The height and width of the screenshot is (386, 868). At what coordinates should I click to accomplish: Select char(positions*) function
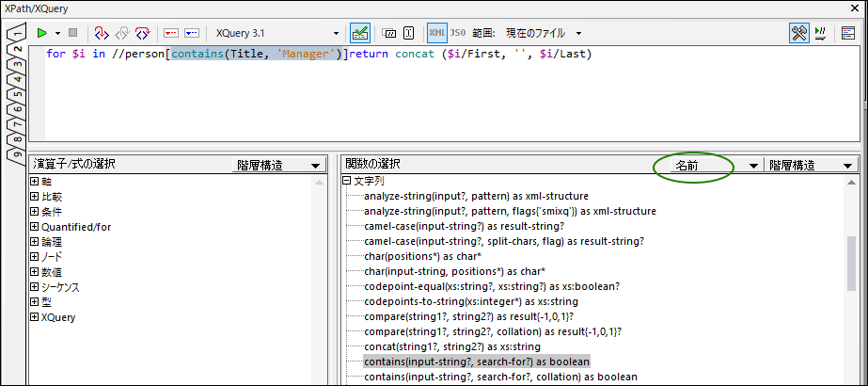coord(422,256)
